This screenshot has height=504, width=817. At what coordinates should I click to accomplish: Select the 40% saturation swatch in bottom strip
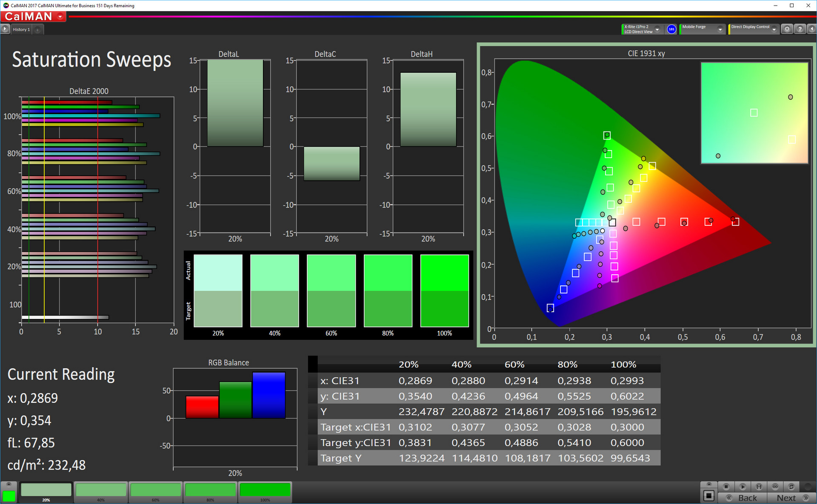click(x=101, y=492)
